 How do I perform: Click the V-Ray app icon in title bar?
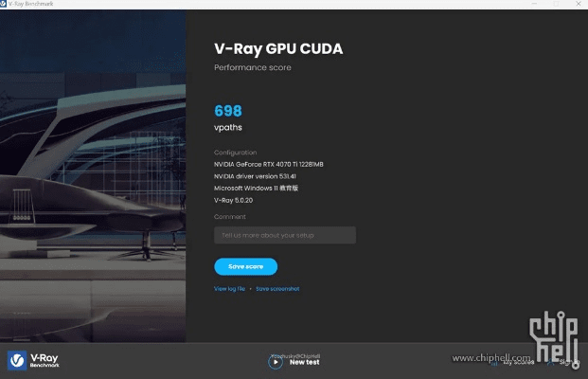click(5, 5)
